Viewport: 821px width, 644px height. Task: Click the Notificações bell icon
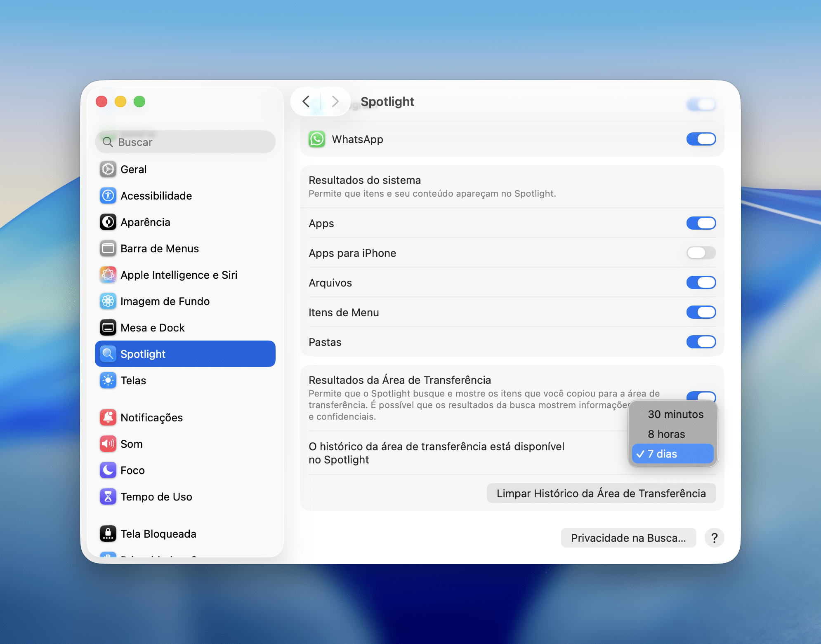pyautogui.click(x=108, y=418)
